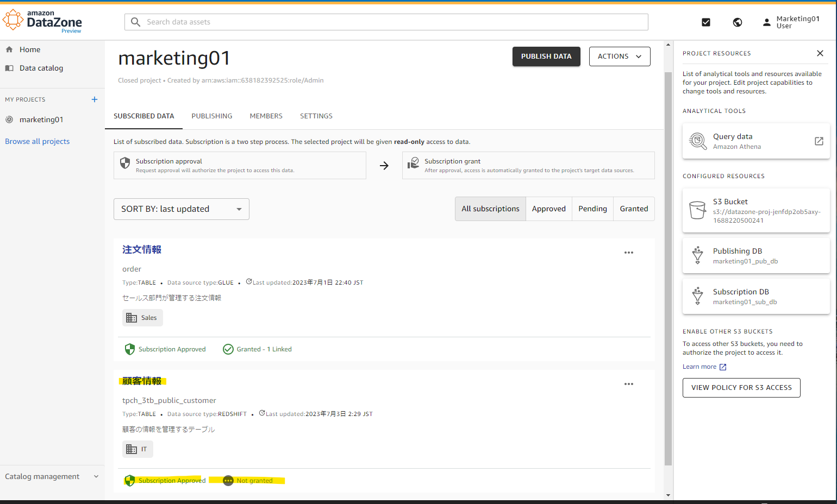
Task: Click the Subscription approval shield icon
Action: pyautogui.click(x=125, y=163)
